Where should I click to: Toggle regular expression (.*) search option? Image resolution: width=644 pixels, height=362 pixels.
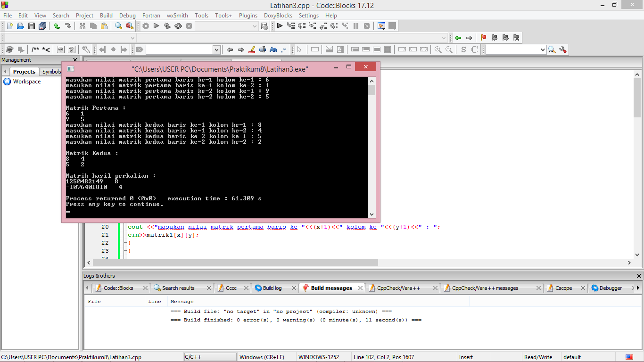[284, 49]
